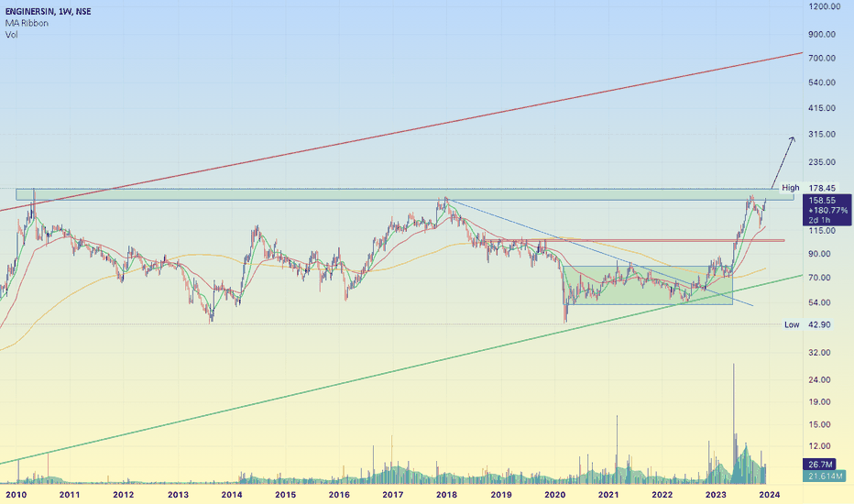Click the tallest volume bar in 2023
This screenshot has width=854, height=504.
click(734, 423)
